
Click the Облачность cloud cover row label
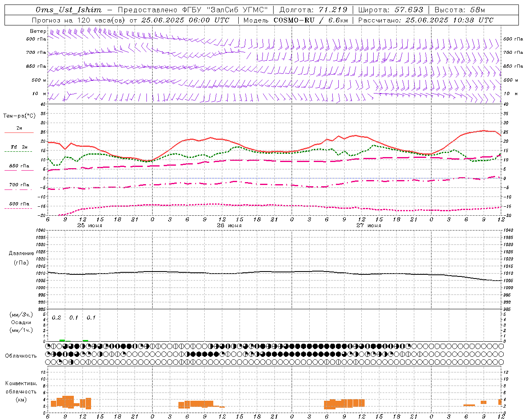point(21,356)
